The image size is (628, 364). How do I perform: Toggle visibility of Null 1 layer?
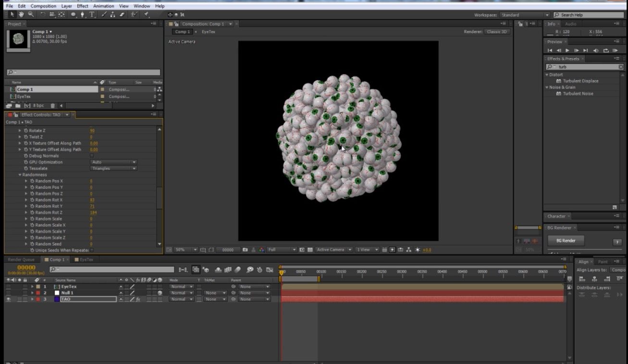[8, 293]
